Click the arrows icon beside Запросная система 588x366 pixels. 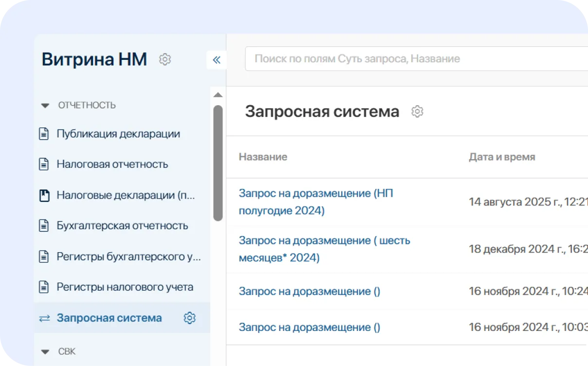coord(43,318)
